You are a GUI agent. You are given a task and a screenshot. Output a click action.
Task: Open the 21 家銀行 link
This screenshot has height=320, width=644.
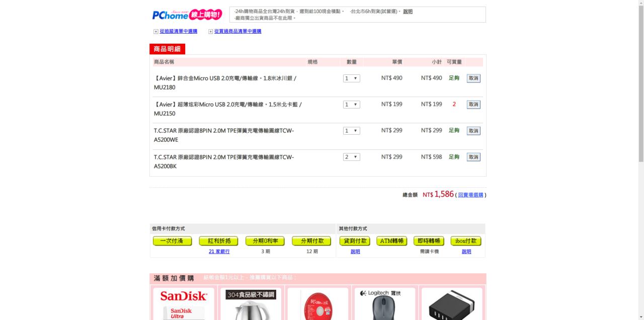click(219, 252)
